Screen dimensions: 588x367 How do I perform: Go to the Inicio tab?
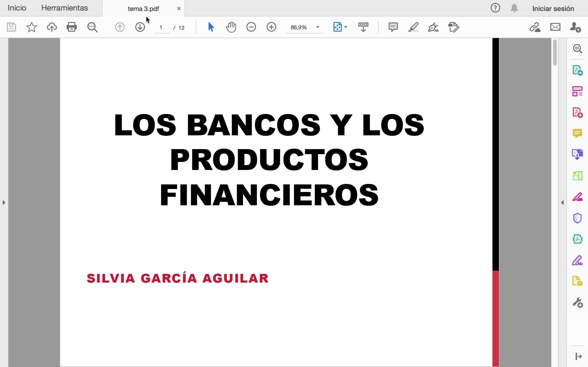click(x=17, y=8)
